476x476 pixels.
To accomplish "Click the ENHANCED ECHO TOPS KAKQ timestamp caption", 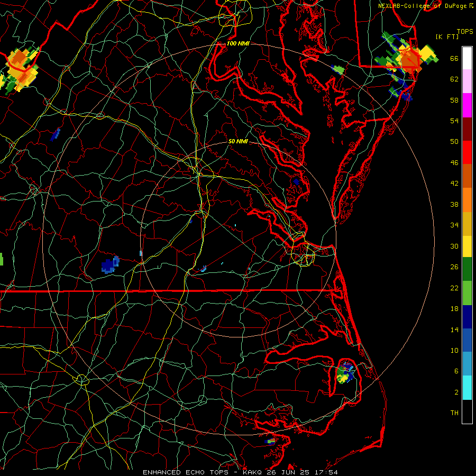I will [240, 472].
